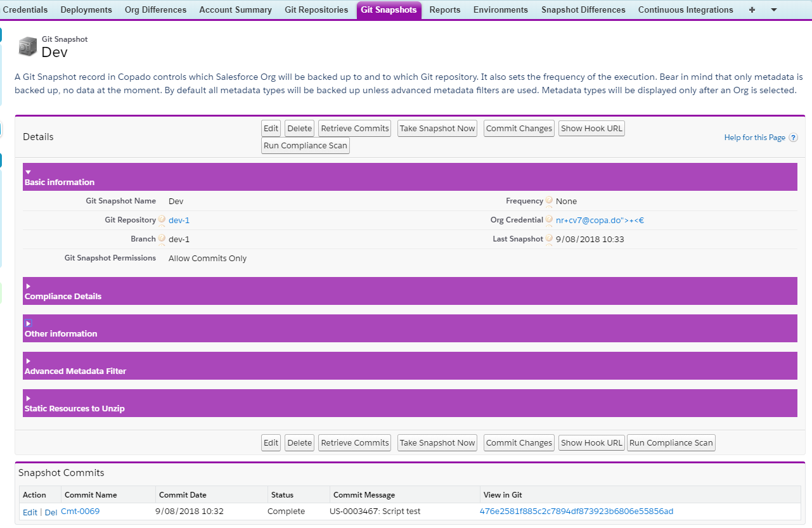The height and width of the screenshot is (528, 812).
Task: Click the bottom Run Compliance Scan button
Action: click(x=671, y=442)
